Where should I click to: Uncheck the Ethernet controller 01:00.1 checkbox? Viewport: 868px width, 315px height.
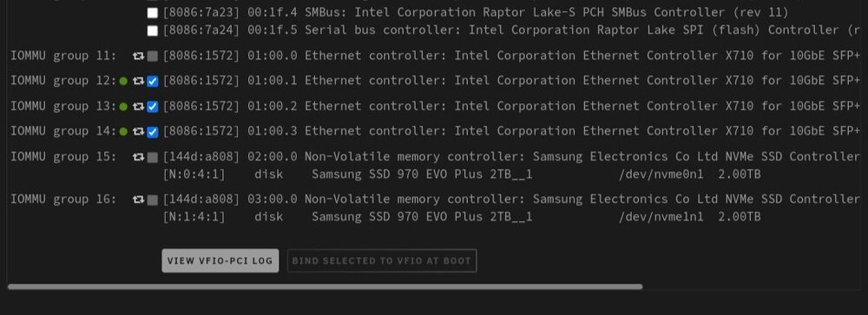(152, 82)
